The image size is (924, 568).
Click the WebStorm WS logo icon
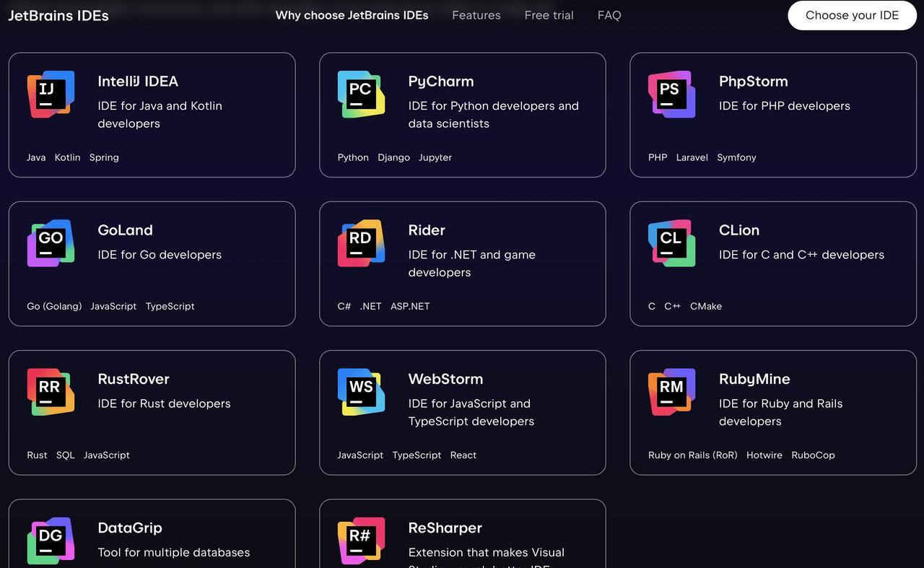(x=361, y=392)
